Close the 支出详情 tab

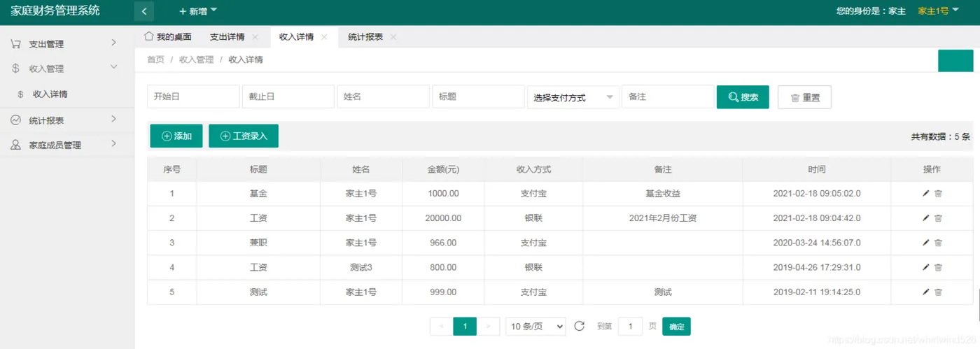tap(255, 37)
